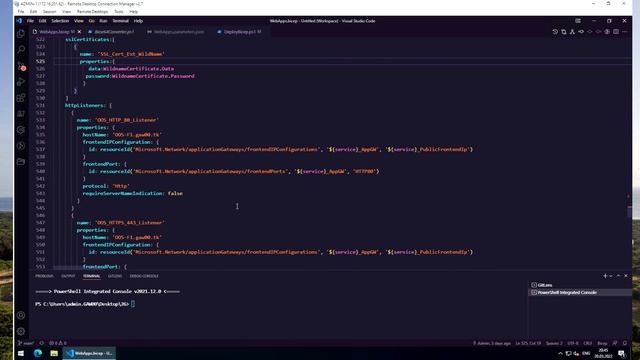This screenshot has height=360, width=640.
Task: Open errors and warnings count in status bar
Action: point(58,343)
